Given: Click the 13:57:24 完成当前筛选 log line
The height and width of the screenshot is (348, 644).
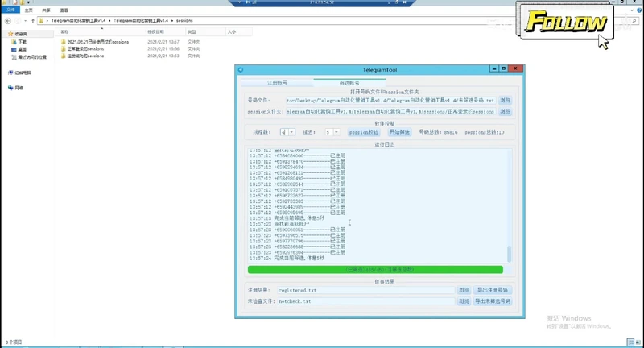Looking at the screenshot, I should point(287,258).
